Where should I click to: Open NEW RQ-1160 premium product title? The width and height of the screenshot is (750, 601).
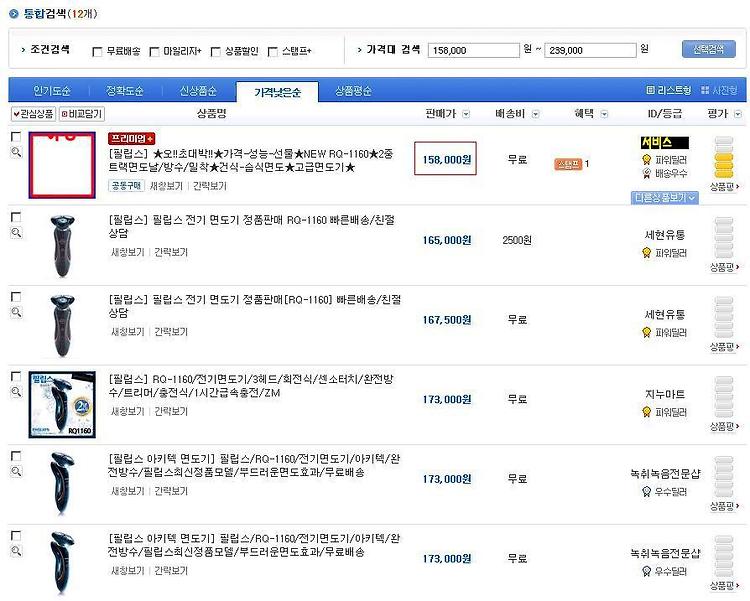pyautogui.click(x=251, y=161)
